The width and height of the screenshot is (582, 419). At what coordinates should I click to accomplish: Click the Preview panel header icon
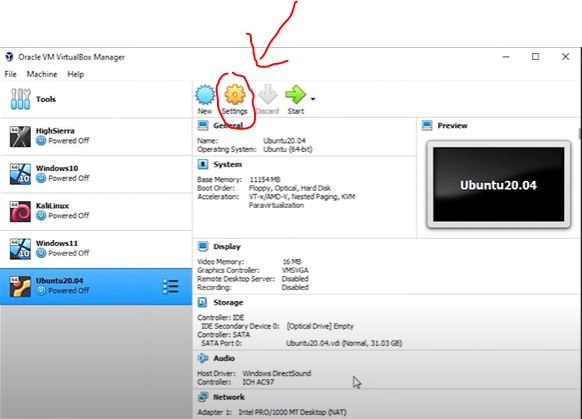click(x=427, y=125)
